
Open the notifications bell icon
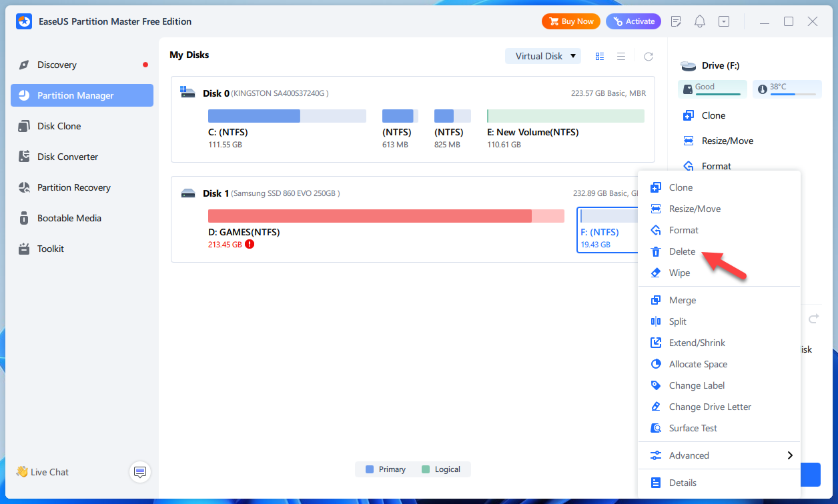700,21
